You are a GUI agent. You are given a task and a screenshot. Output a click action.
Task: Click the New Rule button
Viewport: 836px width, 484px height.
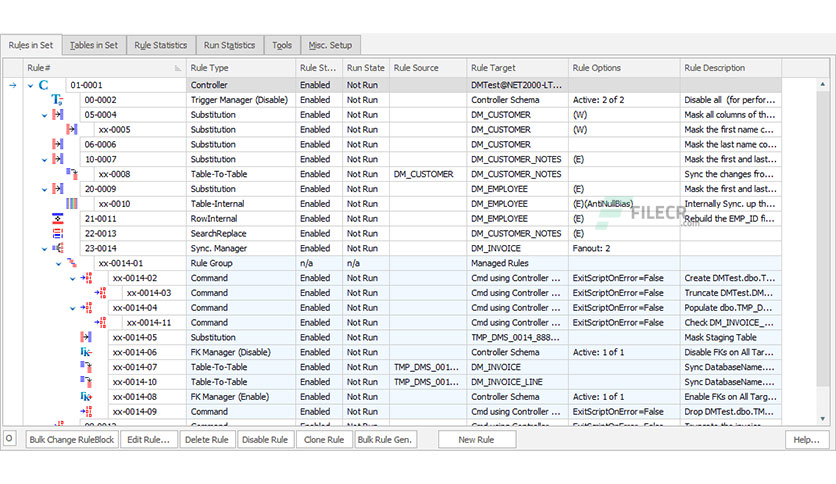tap(477, 440)
